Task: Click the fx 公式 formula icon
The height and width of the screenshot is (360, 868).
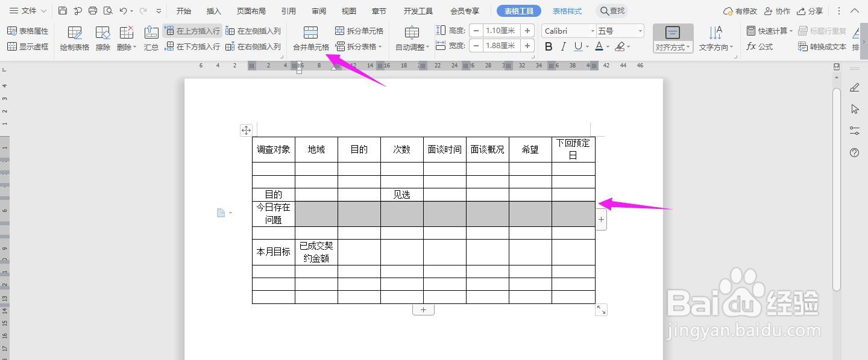Action: [753, 46]
